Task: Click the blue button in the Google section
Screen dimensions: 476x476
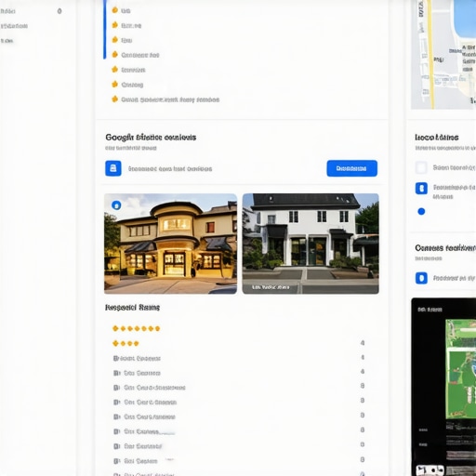Action: 351,168
